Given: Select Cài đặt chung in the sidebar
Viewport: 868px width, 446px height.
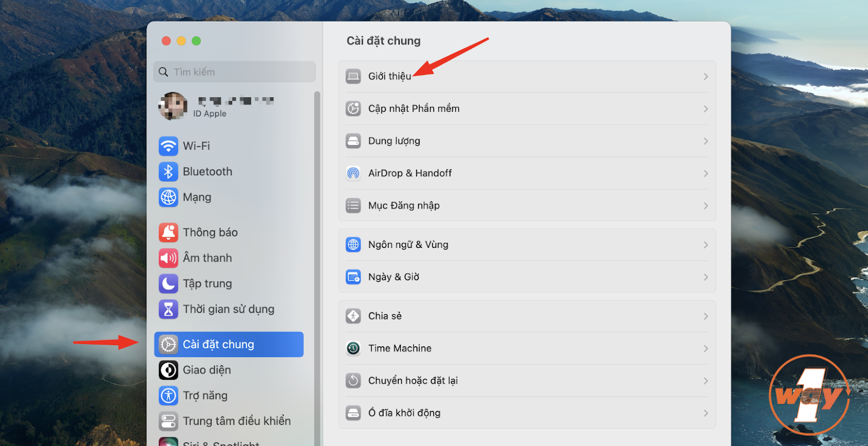Looking at the screenshot, I should [229, 345].
